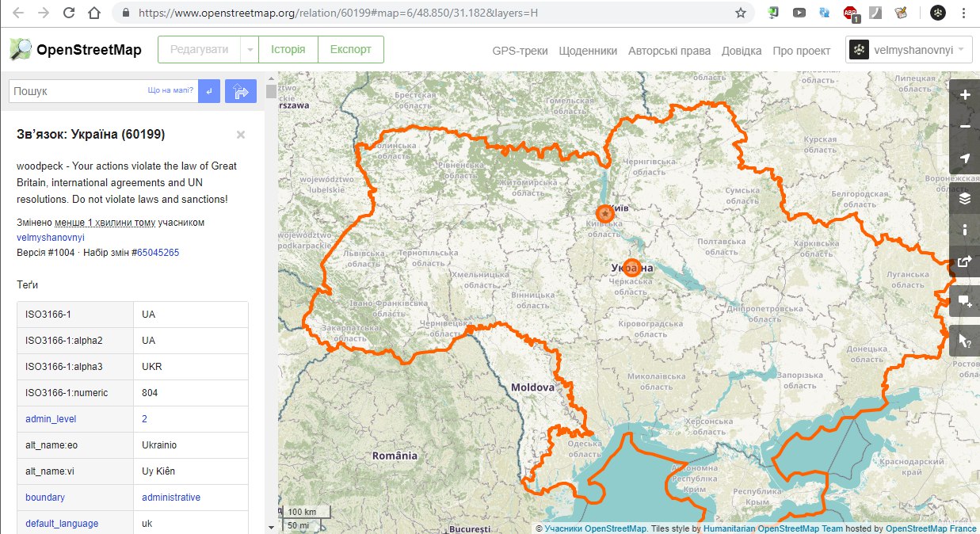
Task: Open Про проект about page
Action: coord(802,50)
